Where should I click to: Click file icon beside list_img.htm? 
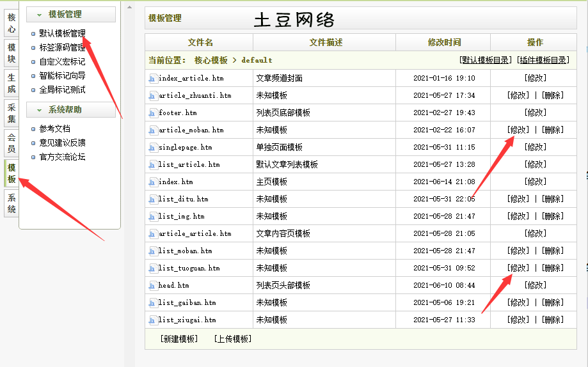[152, 217]
